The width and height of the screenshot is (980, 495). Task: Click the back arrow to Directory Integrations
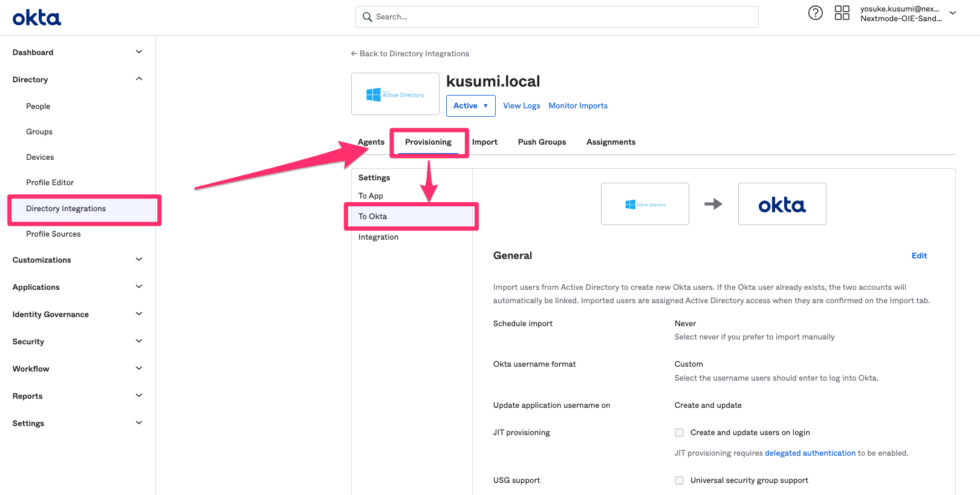[x=354, y=54]
